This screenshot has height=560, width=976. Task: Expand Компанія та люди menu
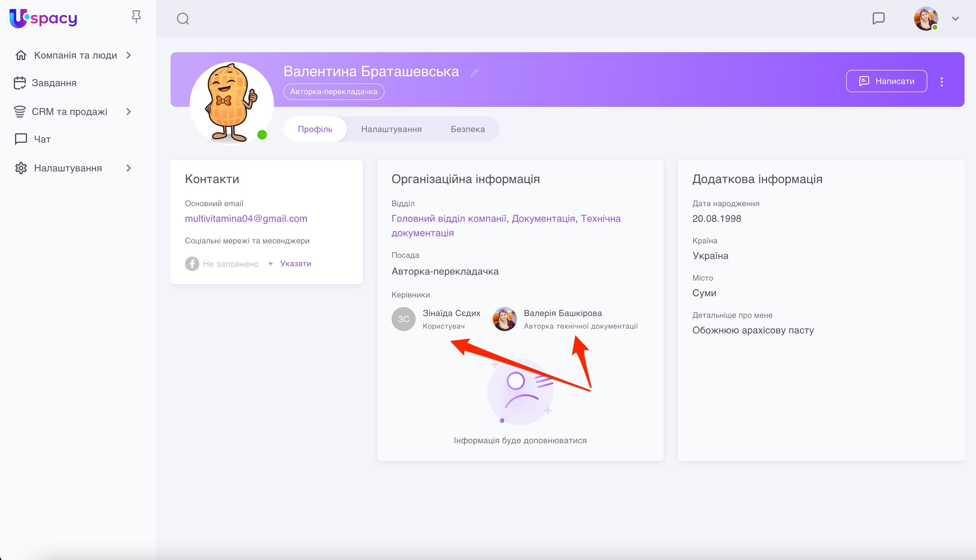click(129, 56)
